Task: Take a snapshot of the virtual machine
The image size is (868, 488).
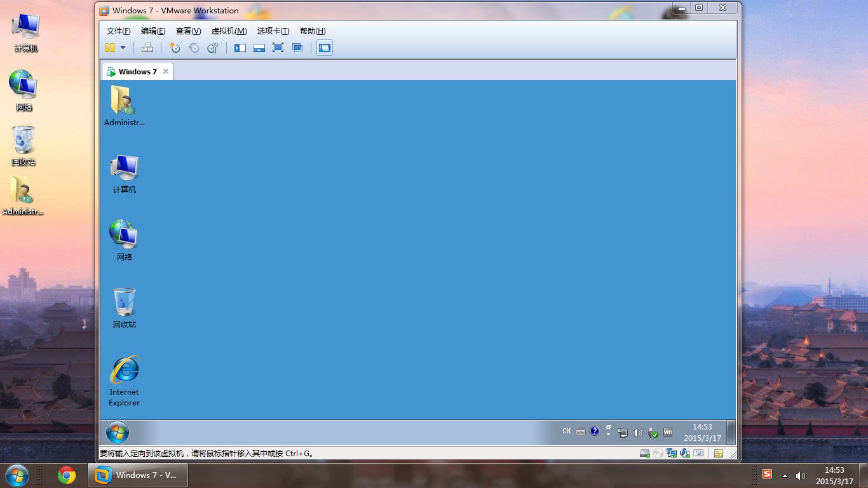Action: 175,48
